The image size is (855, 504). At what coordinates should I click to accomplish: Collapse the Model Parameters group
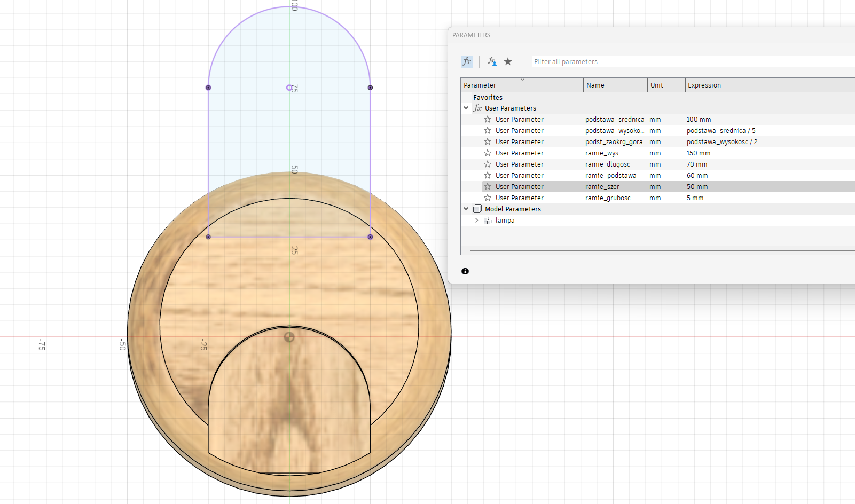pyautogui.click(x=466, y=209)
